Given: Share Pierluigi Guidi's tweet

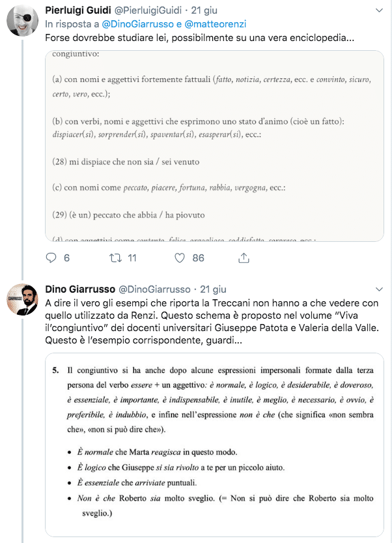Looking at the screenshot, I should coord(244,258).
